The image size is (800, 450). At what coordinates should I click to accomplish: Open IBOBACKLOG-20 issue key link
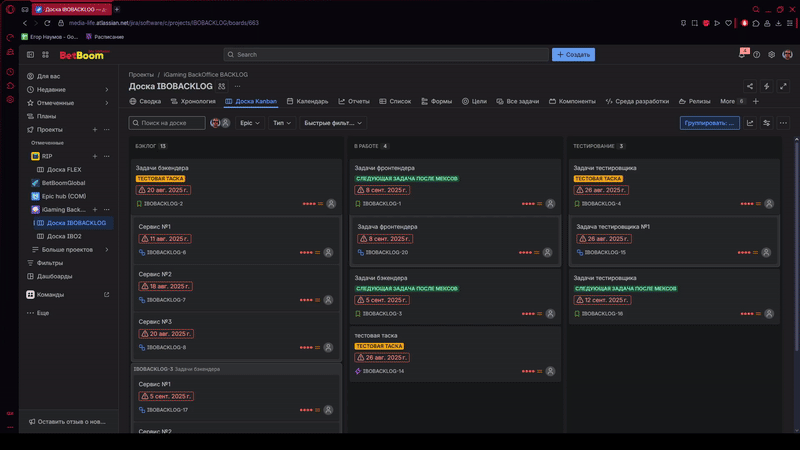[x=386, y=253]
